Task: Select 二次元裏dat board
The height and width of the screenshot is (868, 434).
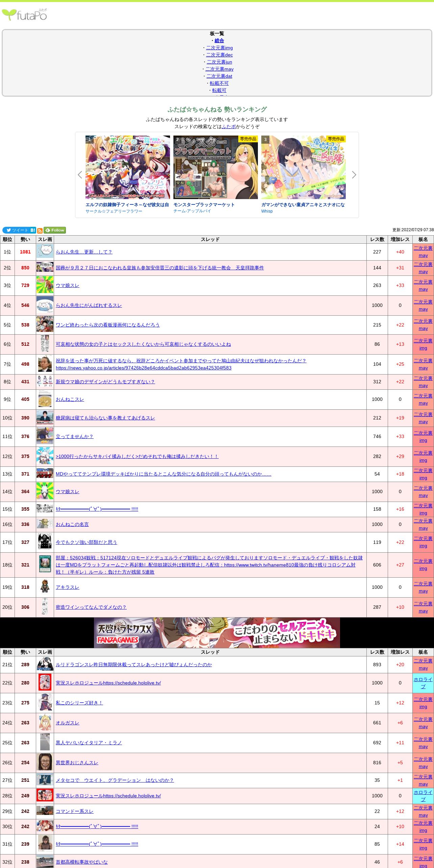Action: [x=219, y=76]
